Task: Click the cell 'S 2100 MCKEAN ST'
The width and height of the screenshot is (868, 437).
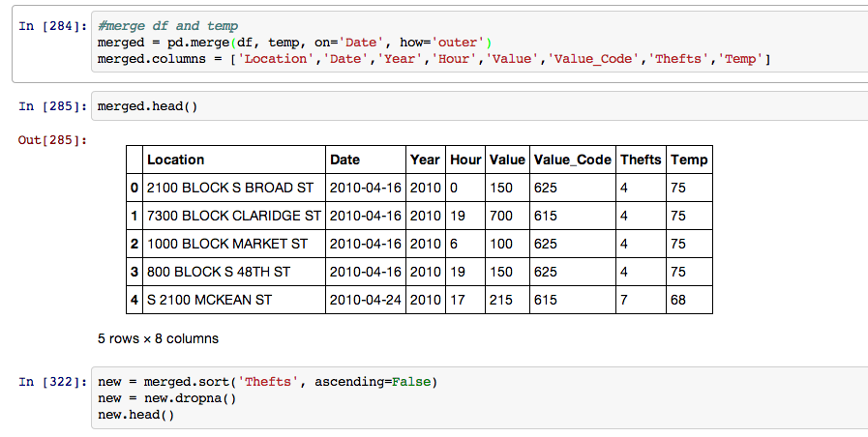Action: (234, 300)
